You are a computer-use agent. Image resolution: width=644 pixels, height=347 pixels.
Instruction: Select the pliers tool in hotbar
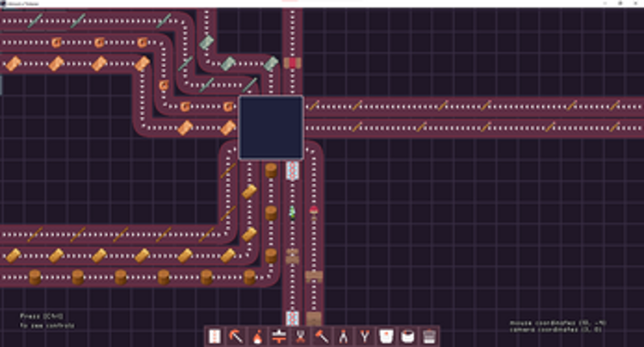click(x=343, y=337)
